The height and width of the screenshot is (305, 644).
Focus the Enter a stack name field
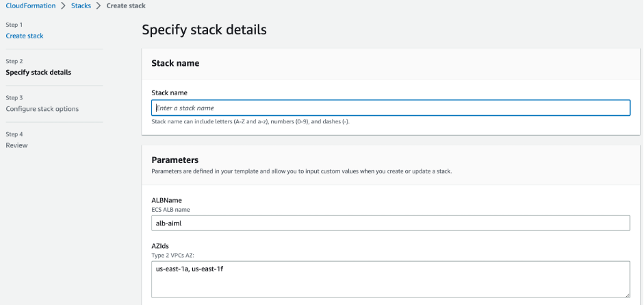(390, 108)
